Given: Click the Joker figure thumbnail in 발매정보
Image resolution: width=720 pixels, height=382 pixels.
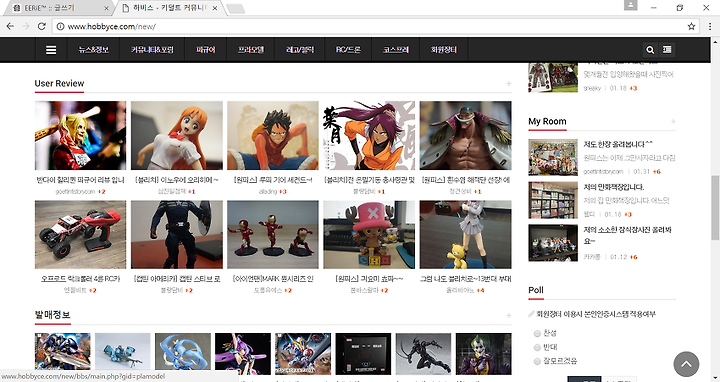Looking at the screenshot, I should [484, 354].
